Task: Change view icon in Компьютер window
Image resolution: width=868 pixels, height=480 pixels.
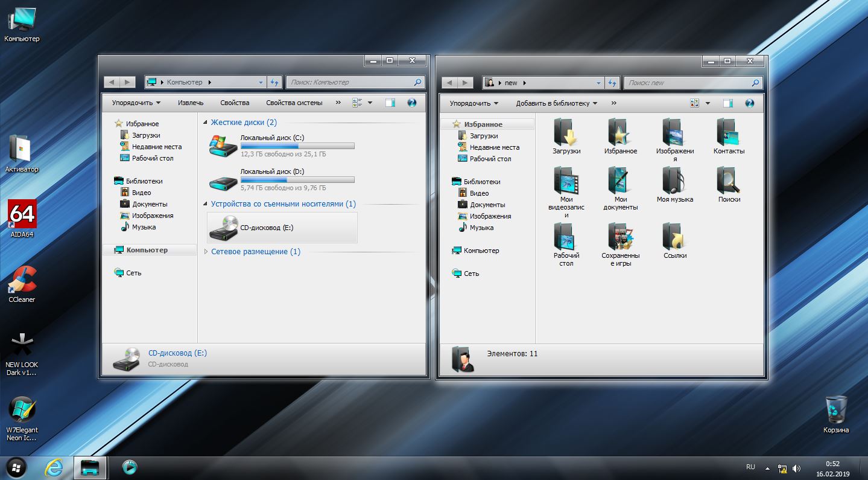Action: (x=357, y=103)
